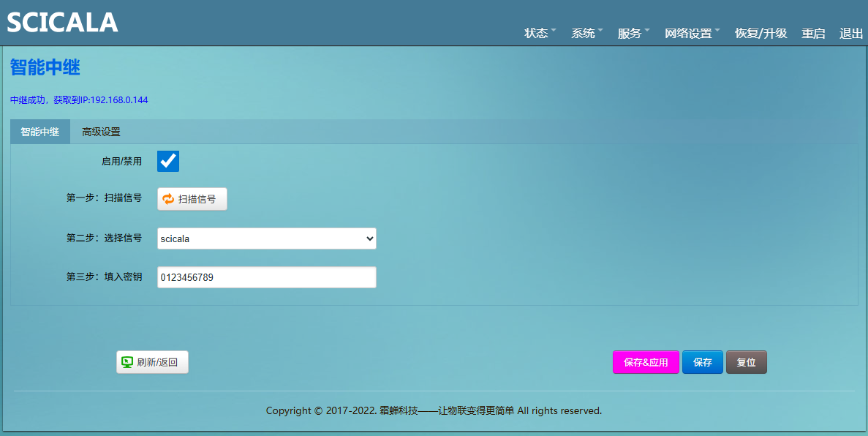Click the 刷新/返回 button

(x=152, y=362)
